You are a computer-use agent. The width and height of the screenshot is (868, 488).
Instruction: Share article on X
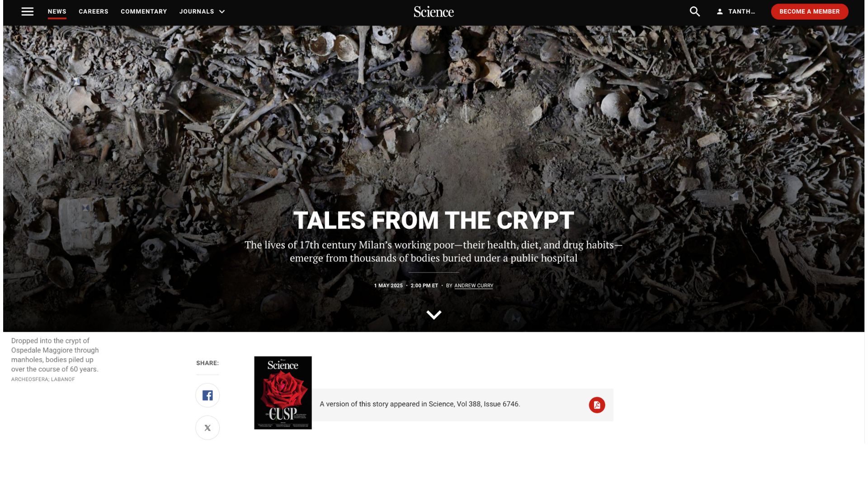tap(208, 428)
